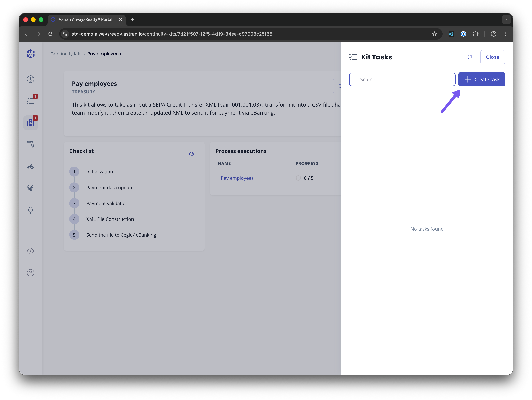This screenshot has width=532, height=400.
Task: Toggle checklist visibility with the eye icon
Action: coord(192,154)
